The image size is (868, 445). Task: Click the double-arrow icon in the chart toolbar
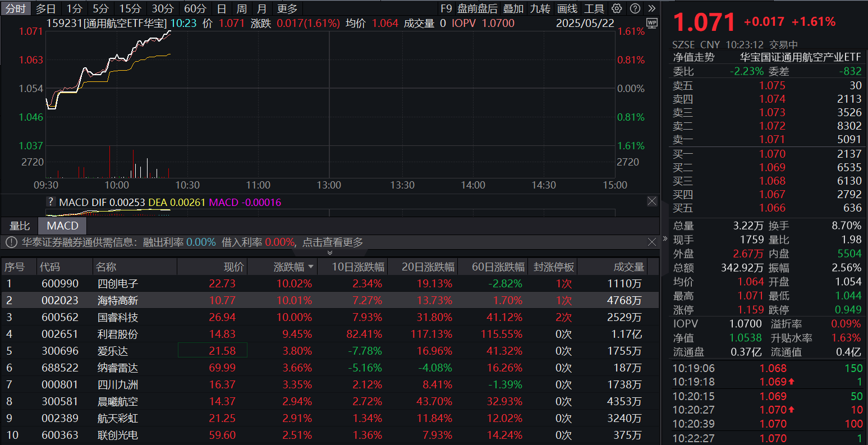pos(651,8)
